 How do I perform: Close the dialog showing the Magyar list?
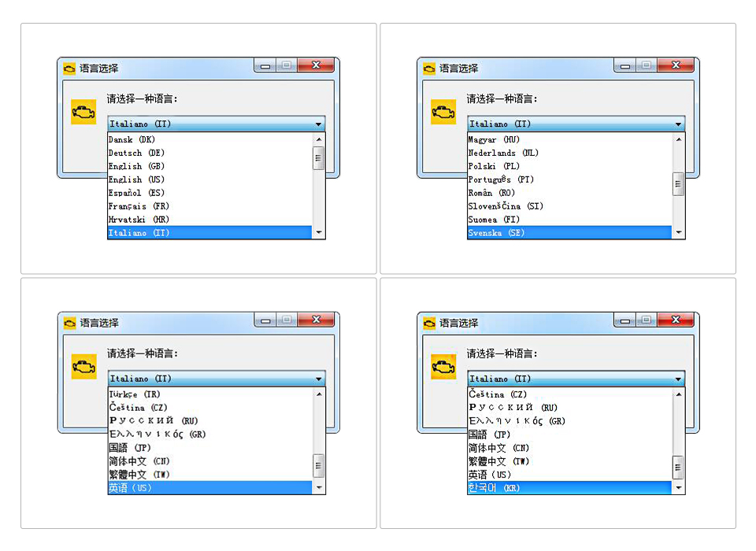click(x=676, y=65)
